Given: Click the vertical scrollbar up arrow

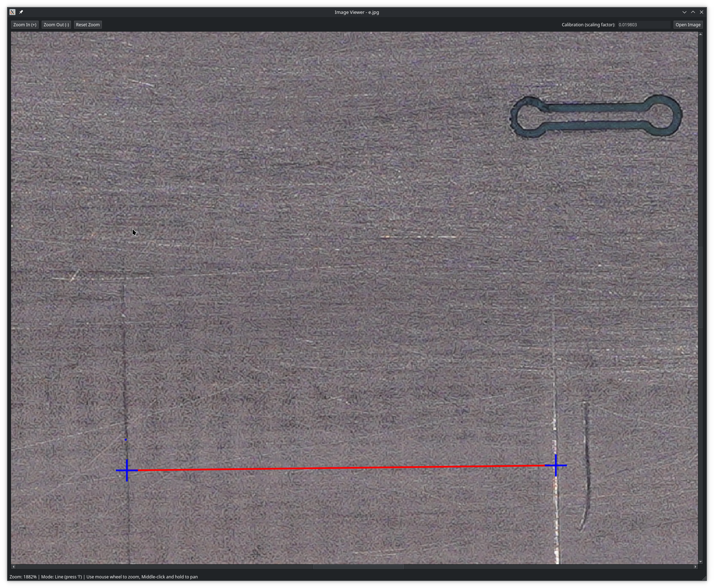Looking at the screenshot, I should click(x=700, y=34).
